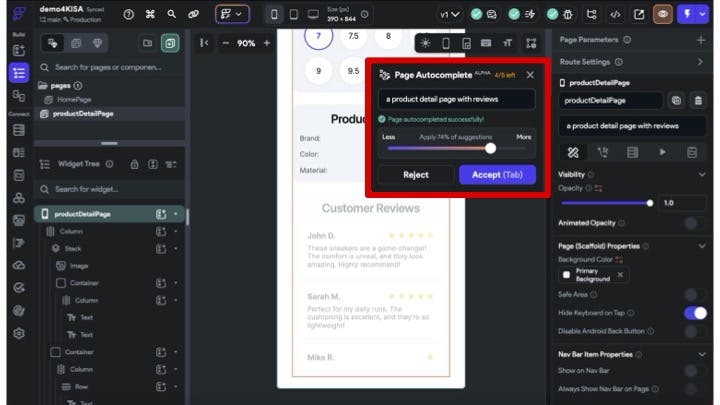Collapse the Stack tree node arrow
Viewport: 720px width, 405px height.
coord(175,248)
